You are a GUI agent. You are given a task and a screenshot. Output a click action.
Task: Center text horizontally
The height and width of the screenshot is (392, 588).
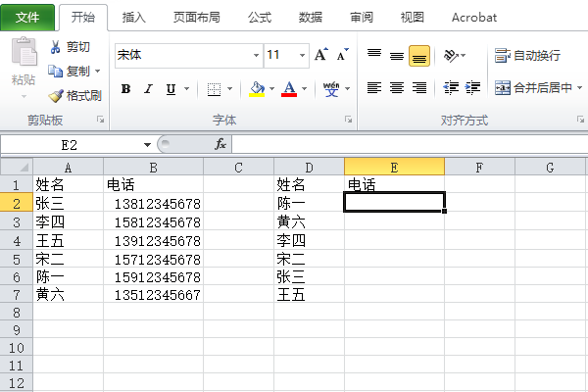[x=397, y=88]
